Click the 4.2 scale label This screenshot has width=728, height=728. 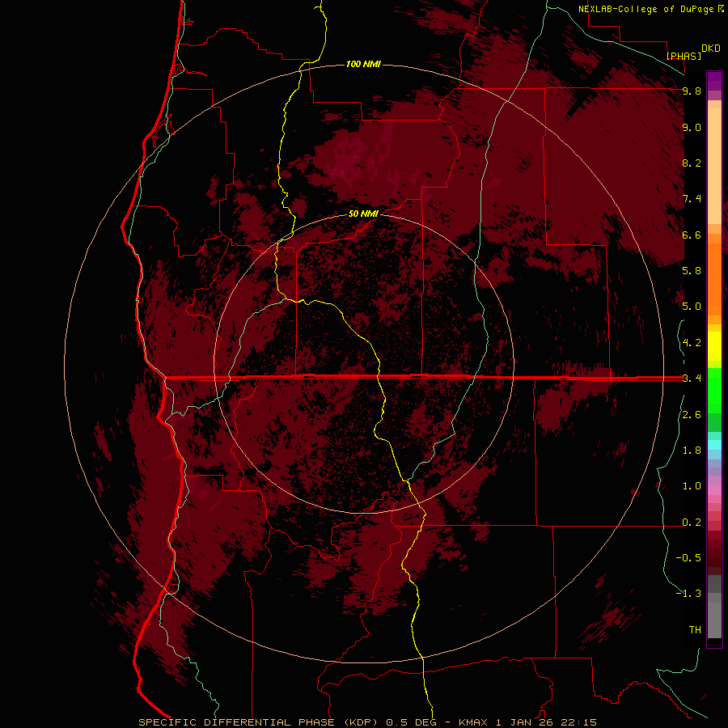(692, 343)
